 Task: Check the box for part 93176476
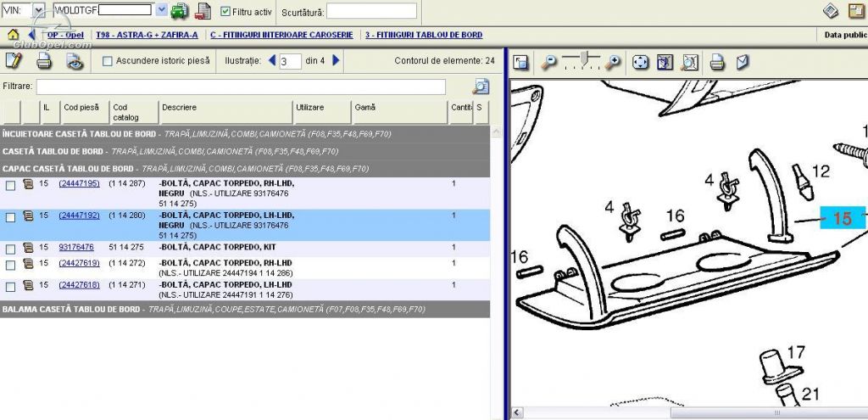[10, 249]
